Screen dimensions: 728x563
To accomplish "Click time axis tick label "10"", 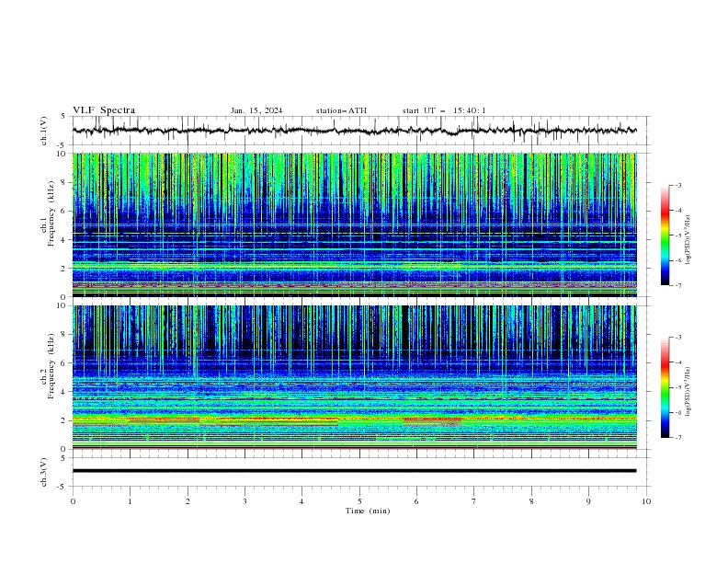I will click(646, 501).
